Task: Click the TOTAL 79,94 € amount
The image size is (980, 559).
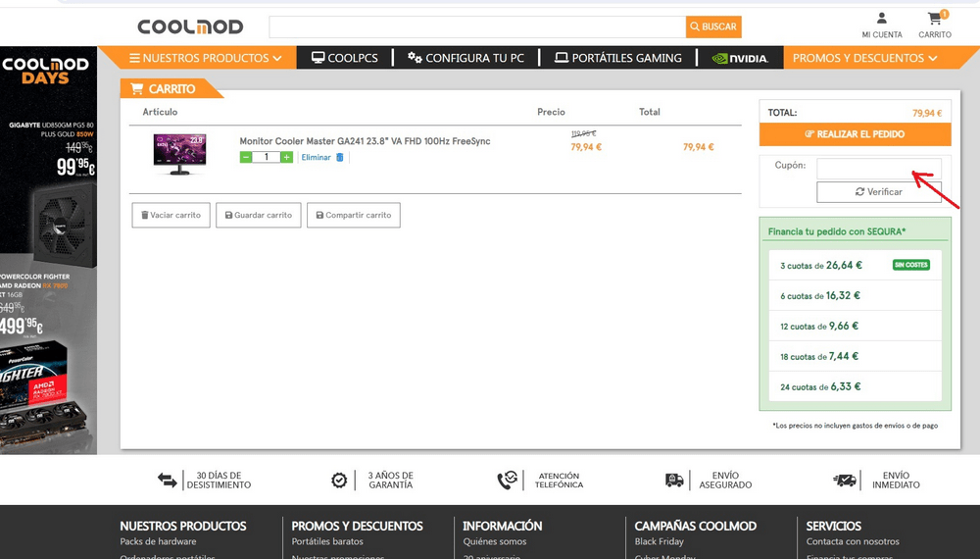Action: tap(927, 113)
